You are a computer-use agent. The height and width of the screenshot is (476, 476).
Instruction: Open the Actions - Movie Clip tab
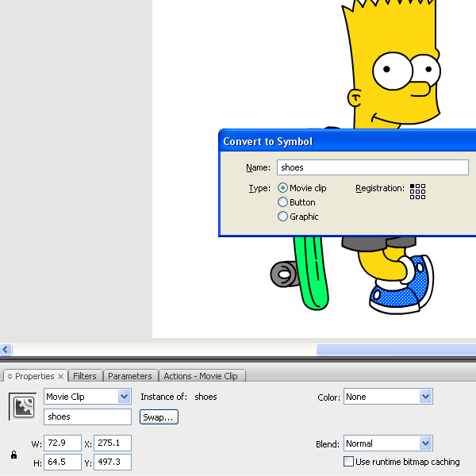tap(201, 376)
